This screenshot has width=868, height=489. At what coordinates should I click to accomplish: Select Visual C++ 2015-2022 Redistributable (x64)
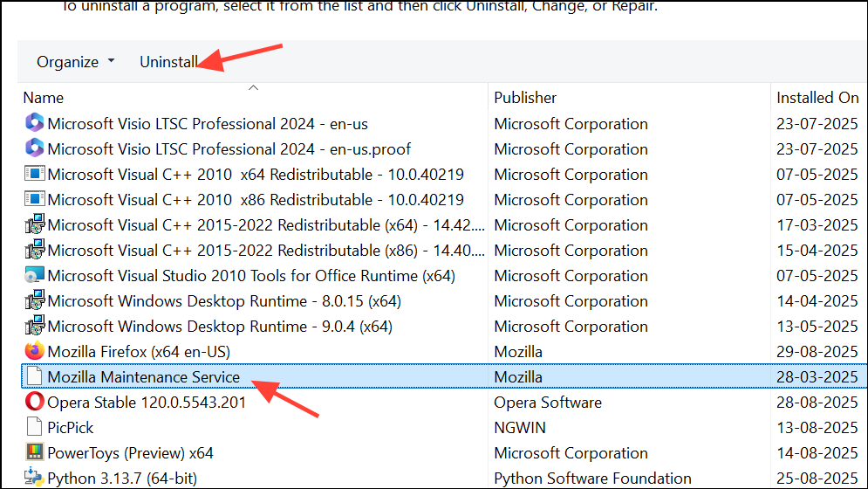[x=266, y=225]
